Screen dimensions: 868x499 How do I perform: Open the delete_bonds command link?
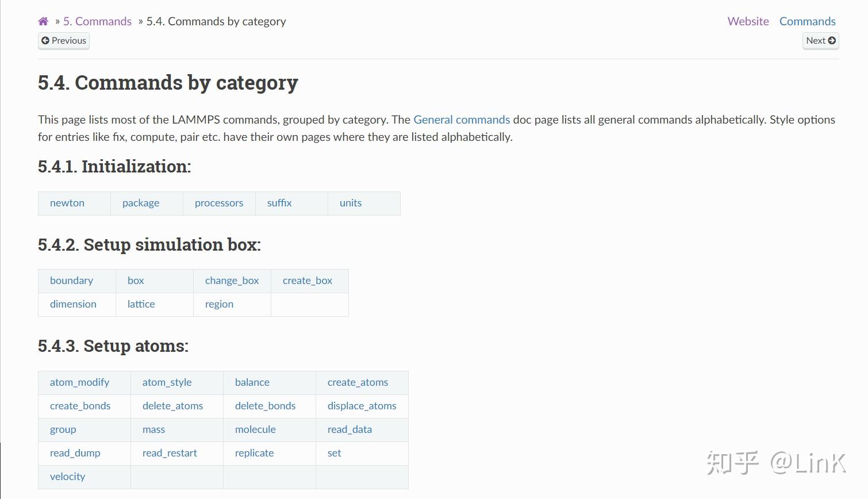point(265,406)
